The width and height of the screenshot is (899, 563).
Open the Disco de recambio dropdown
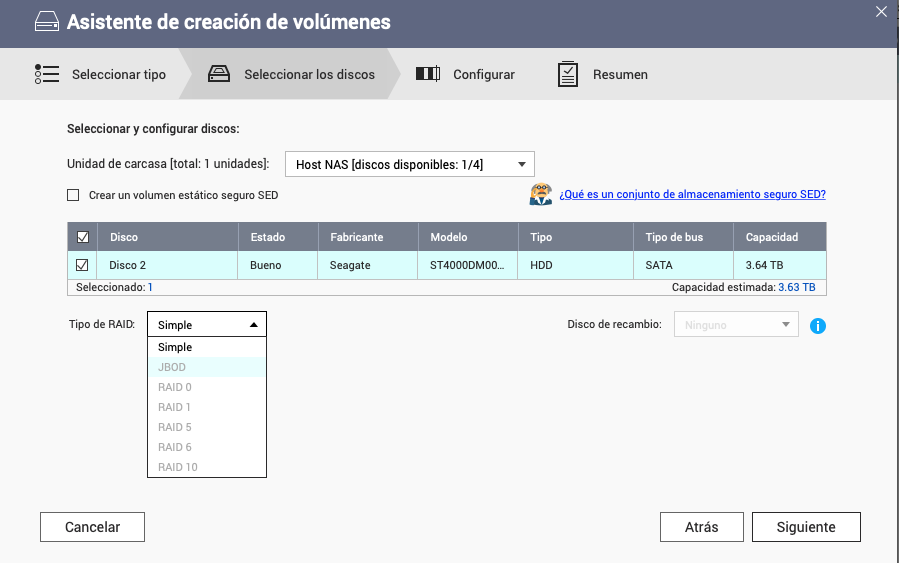click(737, 325)
